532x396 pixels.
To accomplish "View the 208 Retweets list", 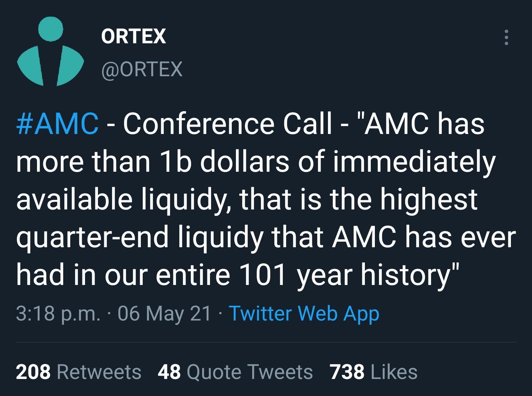I will click(78, 372).
